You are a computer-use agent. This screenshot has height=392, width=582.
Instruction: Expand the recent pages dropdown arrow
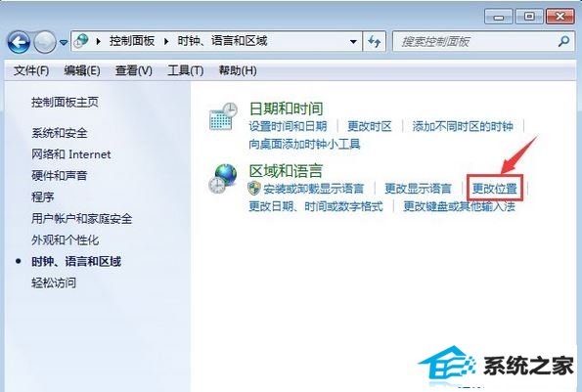click(64, 43)
